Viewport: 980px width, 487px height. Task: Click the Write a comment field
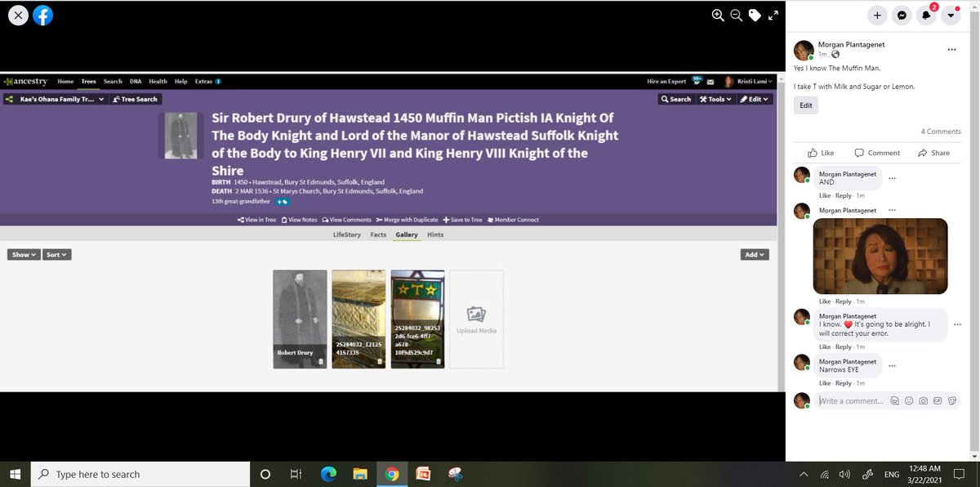[852, 401]
